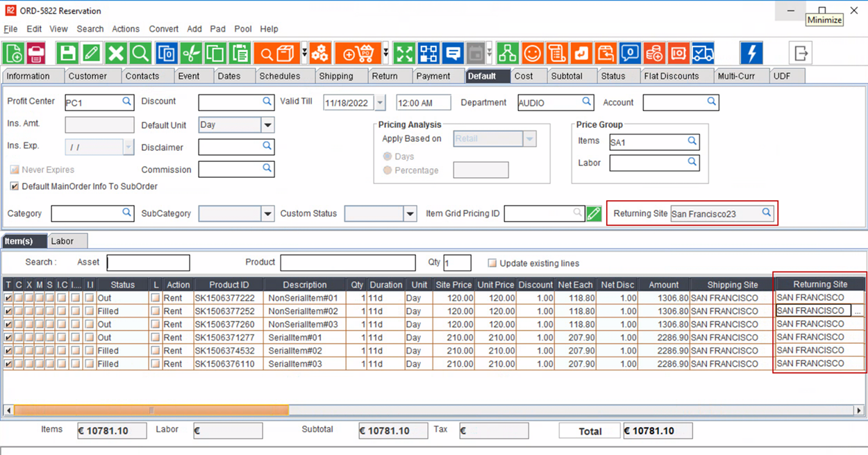This screenshot has width=868, height=455.
Task: Click green pencil icon beside Item Grid Pricing ID
Action: click(594, 214)
